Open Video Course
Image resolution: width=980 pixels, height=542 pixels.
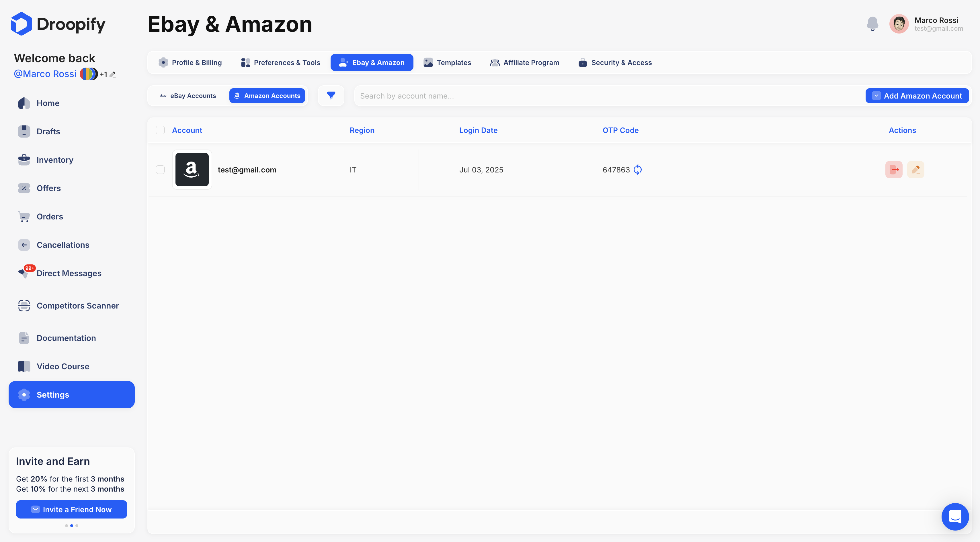tap(71, 366)
